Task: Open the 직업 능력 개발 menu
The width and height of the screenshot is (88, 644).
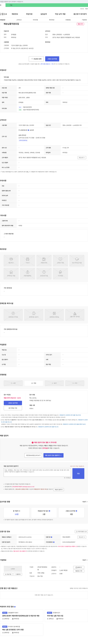Action: [x=60, y=14]
